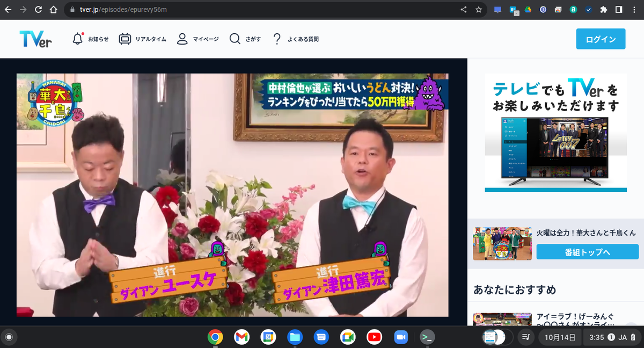Open the holding space tray previews
644x348 pixels.
click(x=497, y=337)
